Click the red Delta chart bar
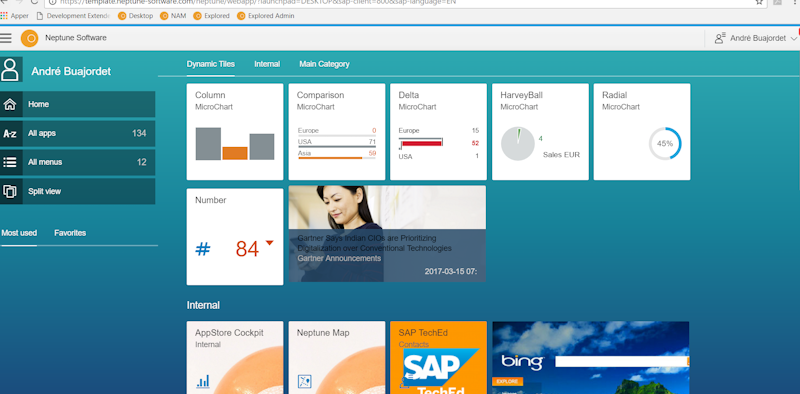The width and height of the screenshot is (800, 394). 421,143
